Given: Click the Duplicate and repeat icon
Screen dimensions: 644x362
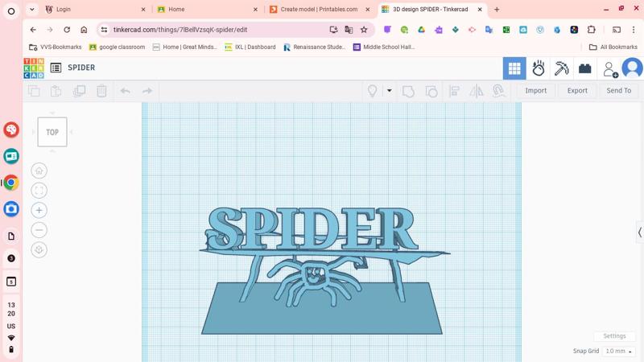Looking at the screenshot, I should [x=79, y=91].
